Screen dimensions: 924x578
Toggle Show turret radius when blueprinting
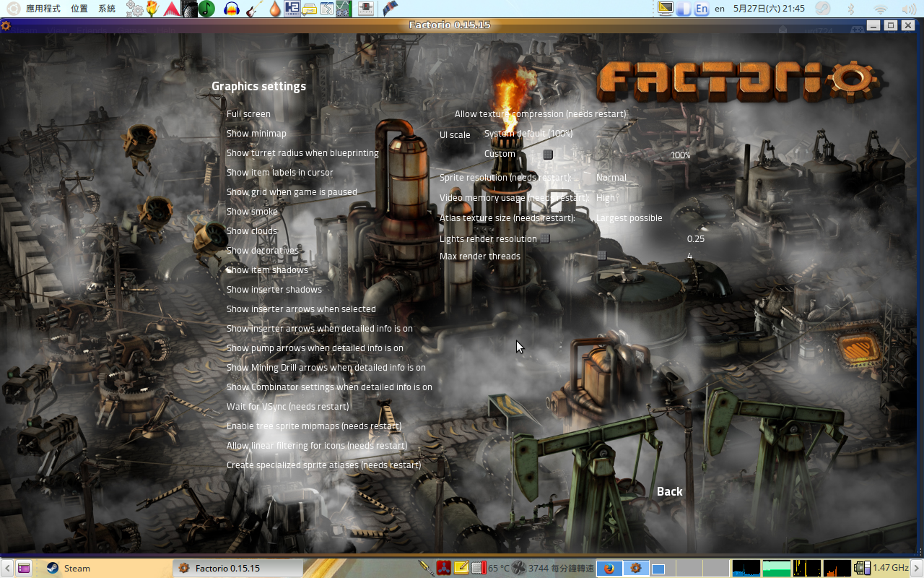[x=302, y=153]
